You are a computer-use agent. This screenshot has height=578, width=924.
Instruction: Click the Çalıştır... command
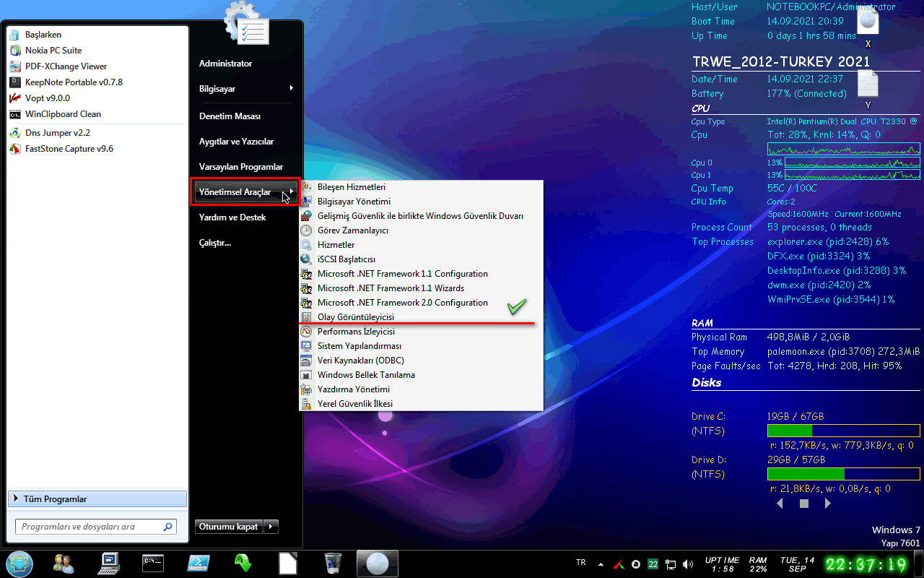coord(215,243)
